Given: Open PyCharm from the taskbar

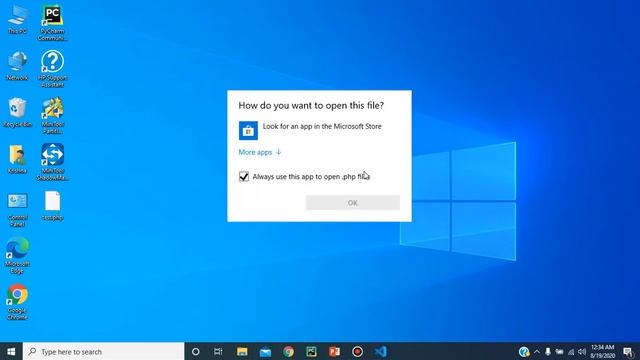Looking at the screenshot, I should point(311,351).
